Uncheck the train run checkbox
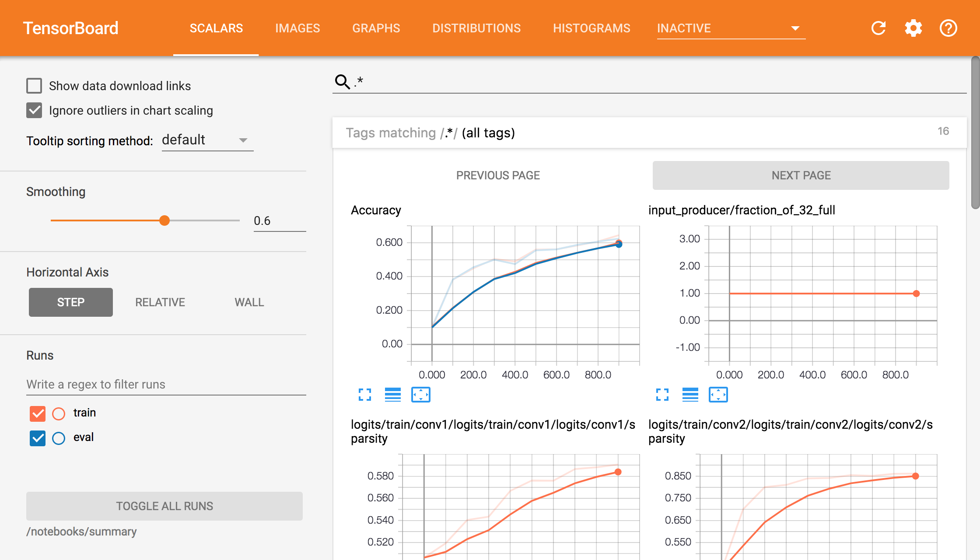980x560 pixels. click(38, 413)
